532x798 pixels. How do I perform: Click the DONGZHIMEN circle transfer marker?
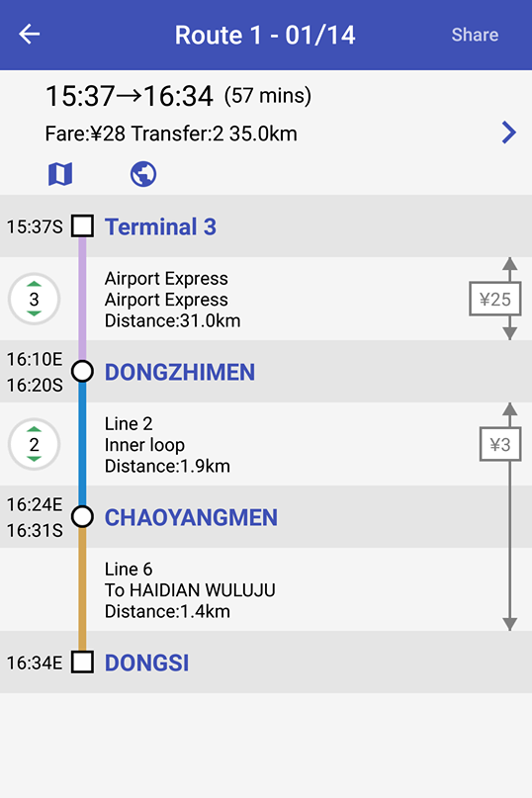pos(82,372)
